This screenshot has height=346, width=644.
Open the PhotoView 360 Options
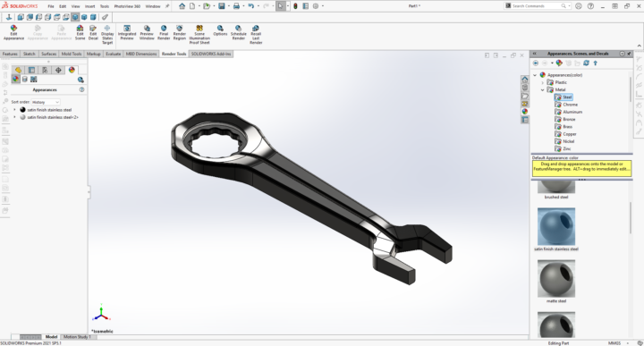(220, 30)
